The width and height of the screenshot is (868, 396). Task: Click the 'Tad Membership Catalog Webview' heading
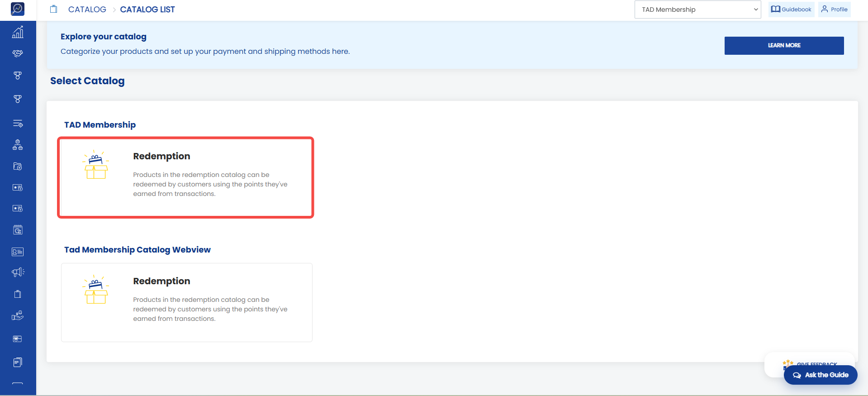point(138,250)
